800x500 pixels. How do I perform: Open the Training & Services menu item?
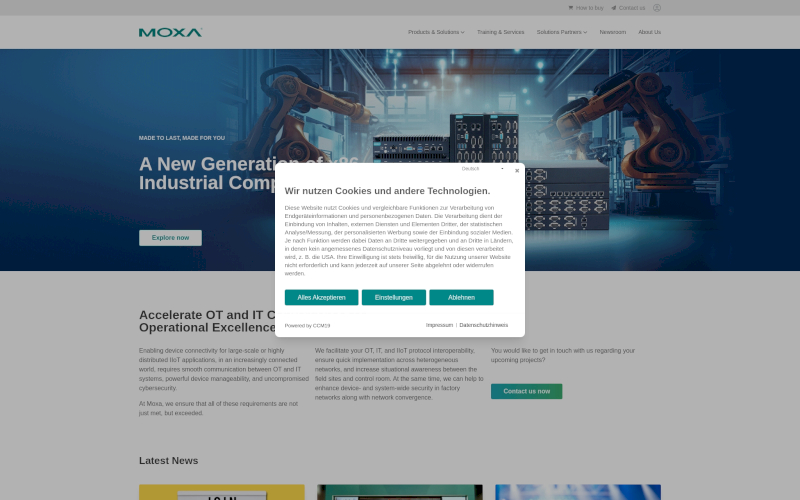[x=500, y=32]
